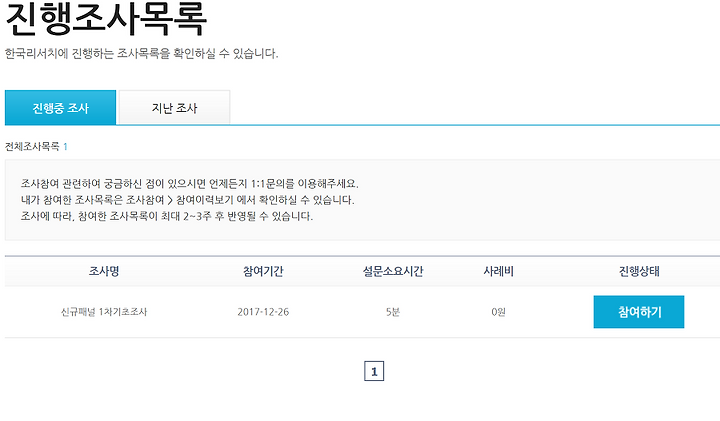Go to page 1 in pagination
The height and width of the screenshot is (421, 720).
[374, 371]
